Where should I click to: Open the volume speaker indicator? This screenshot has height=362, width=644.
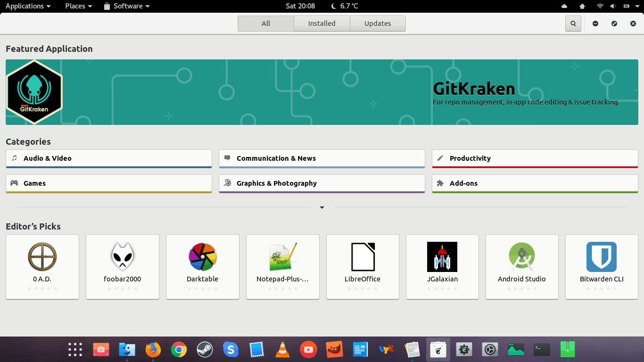(613, 6)
